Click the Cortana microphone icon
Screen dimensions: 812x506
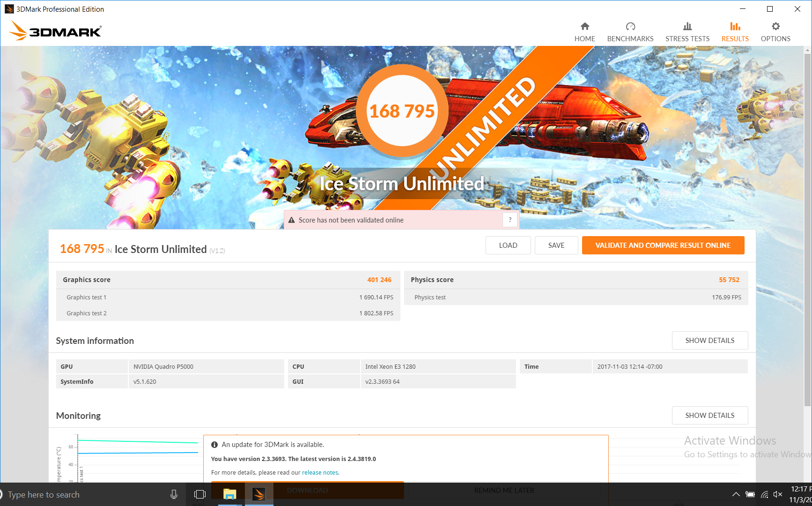pyautogui.click(x=174, y=494)
